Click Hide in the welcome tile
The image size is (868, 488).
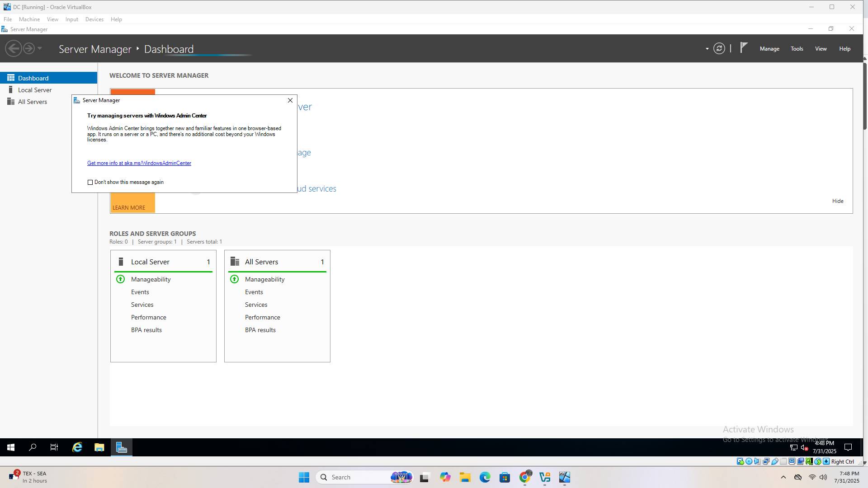tap(837, 201)
